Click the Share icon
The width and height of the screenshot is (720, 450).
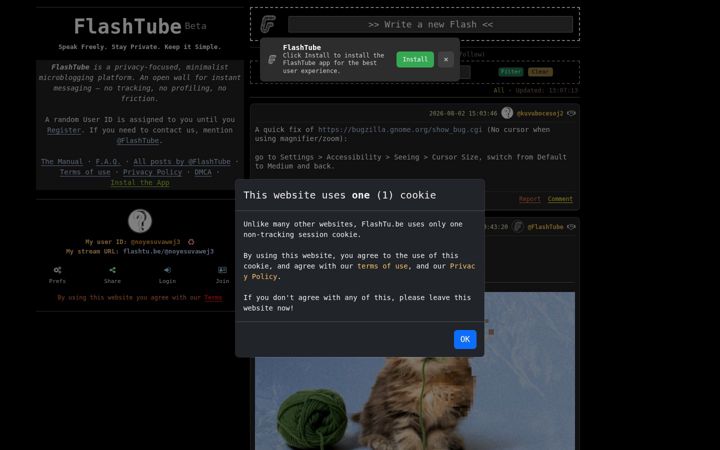tap(112, 270)
